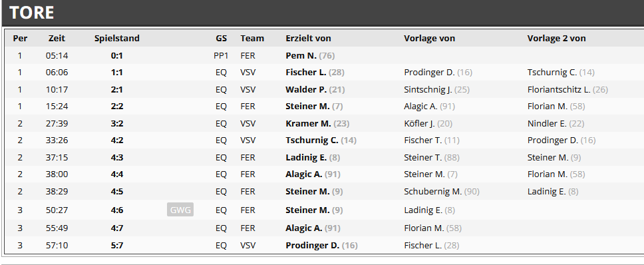Click the Spielstand column header
This screenshot has height=265, width=644.
point(117,38)
